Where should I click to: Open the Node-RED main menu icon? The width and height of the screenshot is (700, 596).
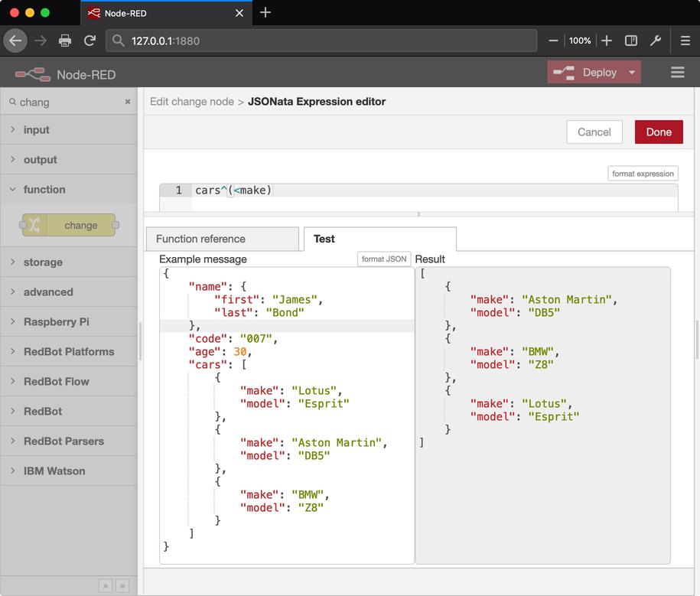[x=677, y=73]
